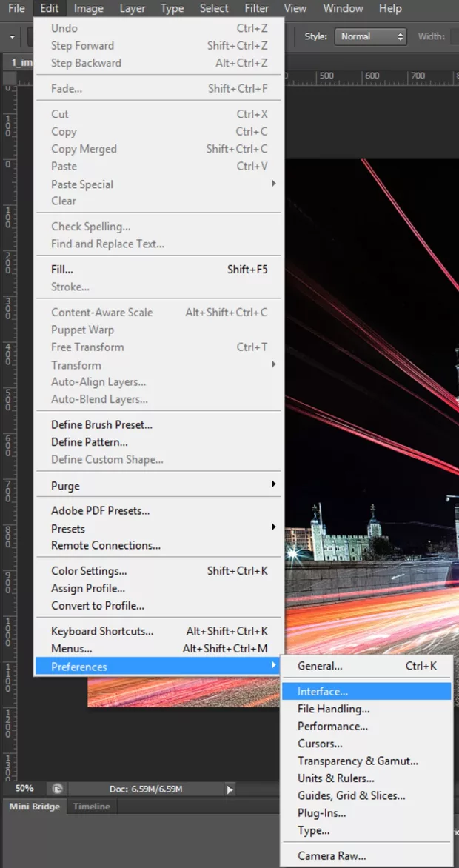Expand the Purge submenu

point(159,486)
